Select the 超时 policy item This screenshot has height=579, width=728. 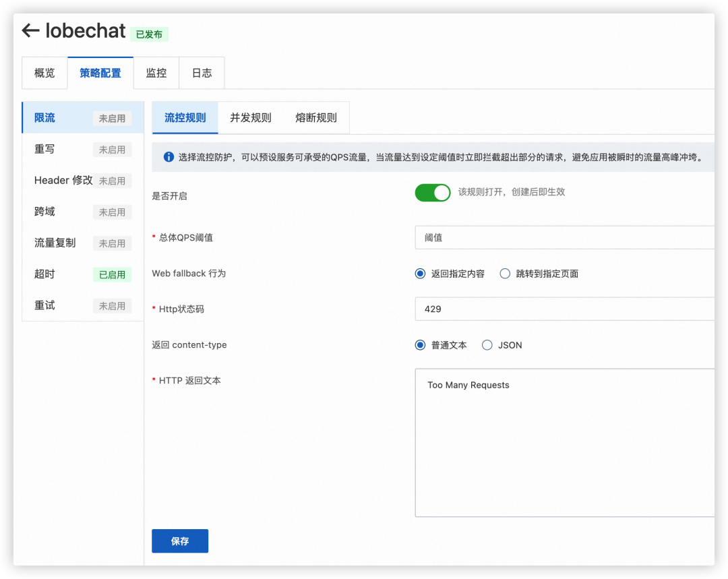(83, 274)
